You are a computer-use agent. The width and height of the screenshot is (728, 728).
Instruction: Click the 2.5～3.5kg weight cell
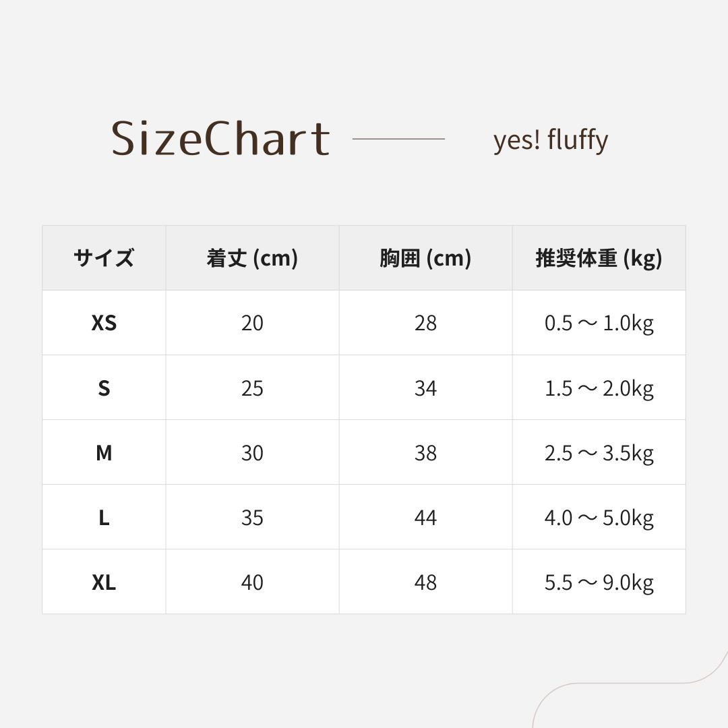(x=599, y=453)
